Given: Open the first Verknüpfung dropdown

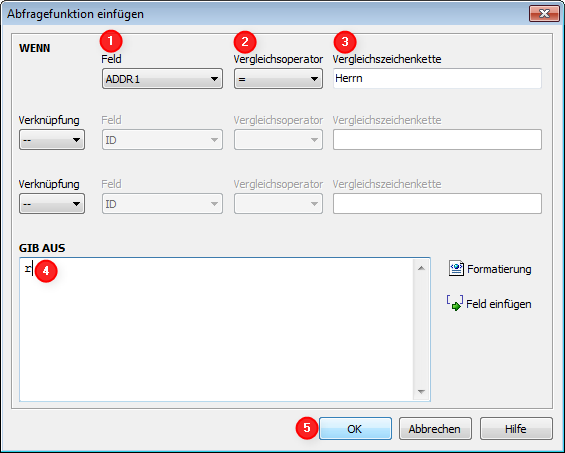Looking at the screenshot, I should click(x=52, y=139).
